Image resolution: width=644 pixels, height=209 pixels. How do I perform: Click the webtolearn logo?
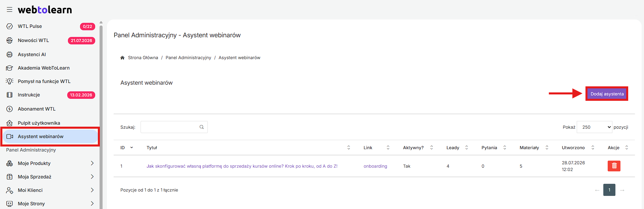(x=45, y=10)
